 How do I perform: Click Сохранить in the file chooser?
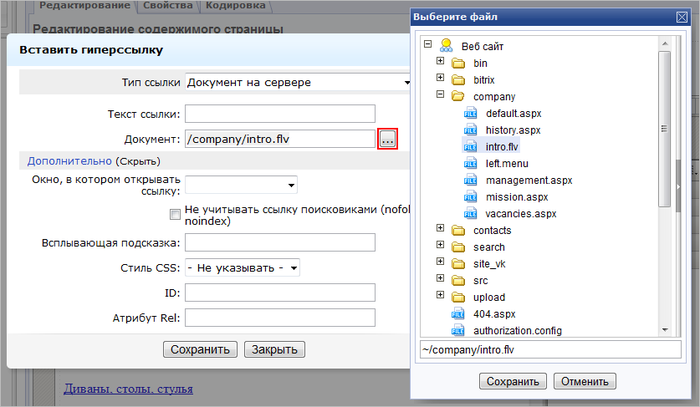pos(512,382)
